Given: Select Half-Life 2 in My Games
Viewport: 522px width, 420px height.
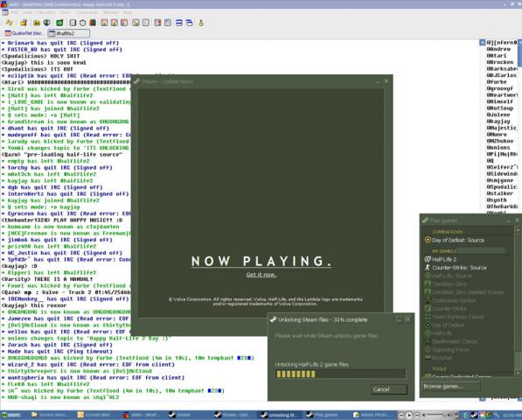Looking at the screenshot, I should tap(444, 259).
